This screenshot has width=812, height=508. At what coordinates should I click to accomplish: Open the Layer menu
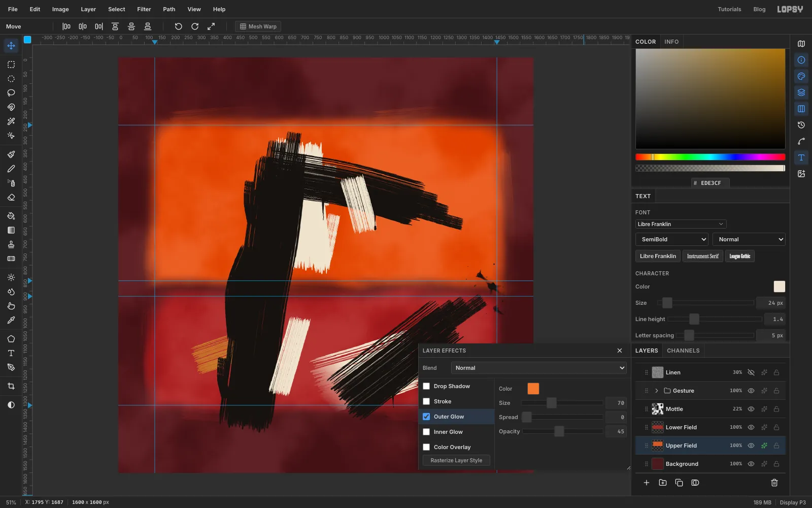(88, 9)
